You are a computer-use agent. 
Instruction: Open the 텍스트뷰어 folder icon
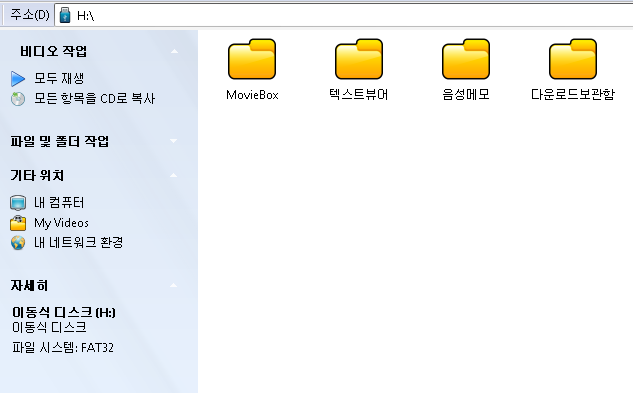[359, 59]
